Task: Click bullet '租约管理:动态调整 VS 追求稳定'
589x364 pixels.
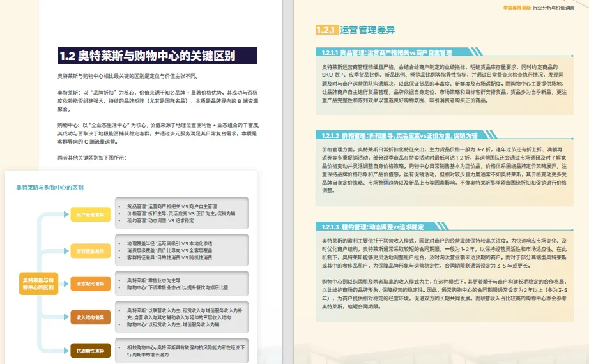Action: pyautogui.click(x=160, y=220)
